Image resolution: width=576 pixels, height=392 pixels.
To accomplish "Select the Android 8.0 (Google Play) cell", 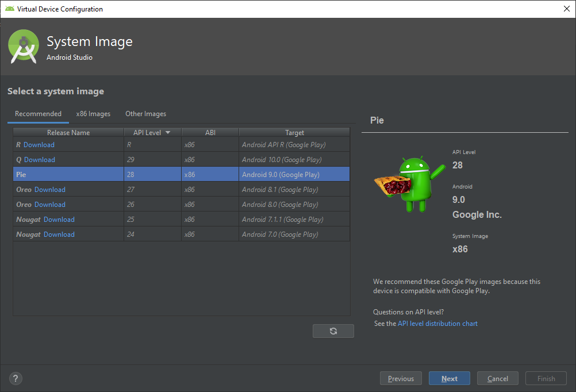I will click(x=294, y=204).
